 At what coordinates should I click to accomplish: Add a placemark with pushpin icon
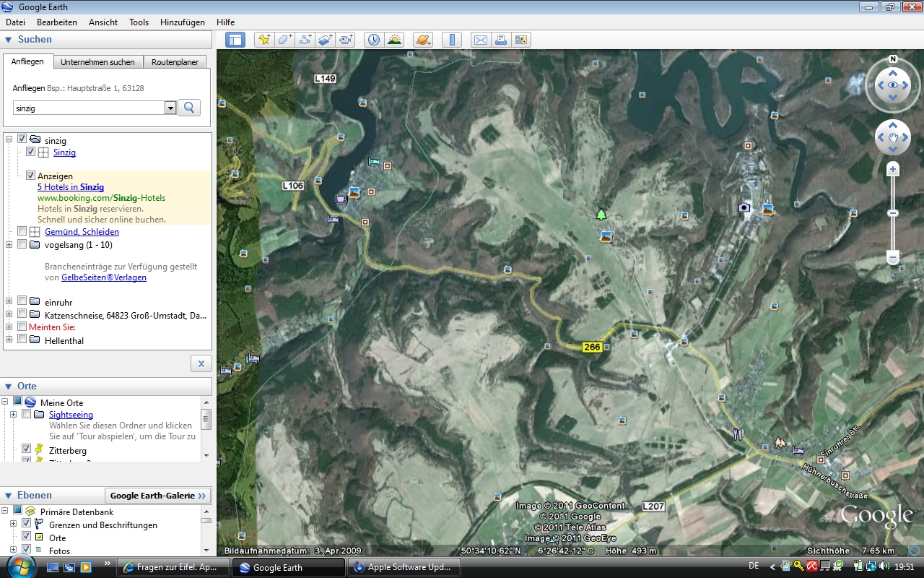264,40
